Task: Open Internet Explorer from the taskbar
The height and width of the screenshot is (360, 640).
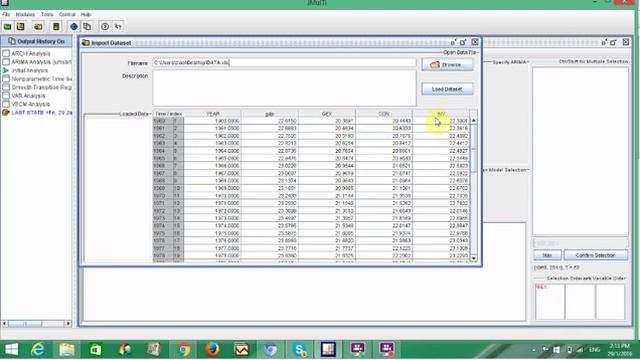Action: point(38,349)
